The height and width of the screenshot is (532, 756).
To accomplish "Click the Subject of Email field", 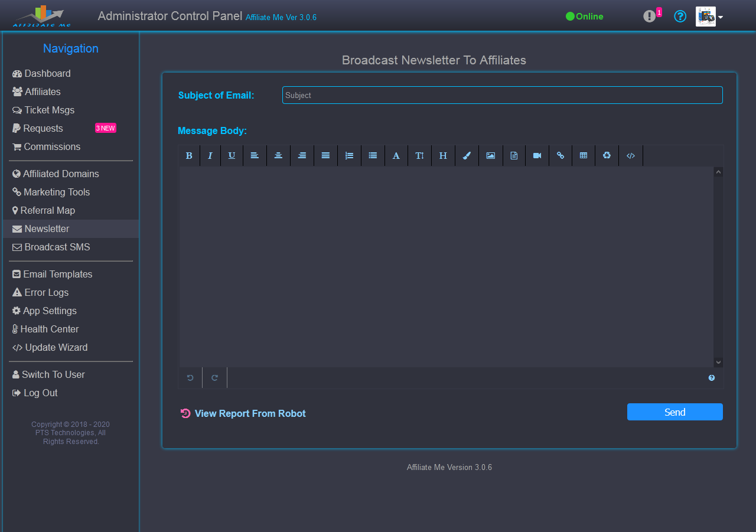I will (503, 95).
